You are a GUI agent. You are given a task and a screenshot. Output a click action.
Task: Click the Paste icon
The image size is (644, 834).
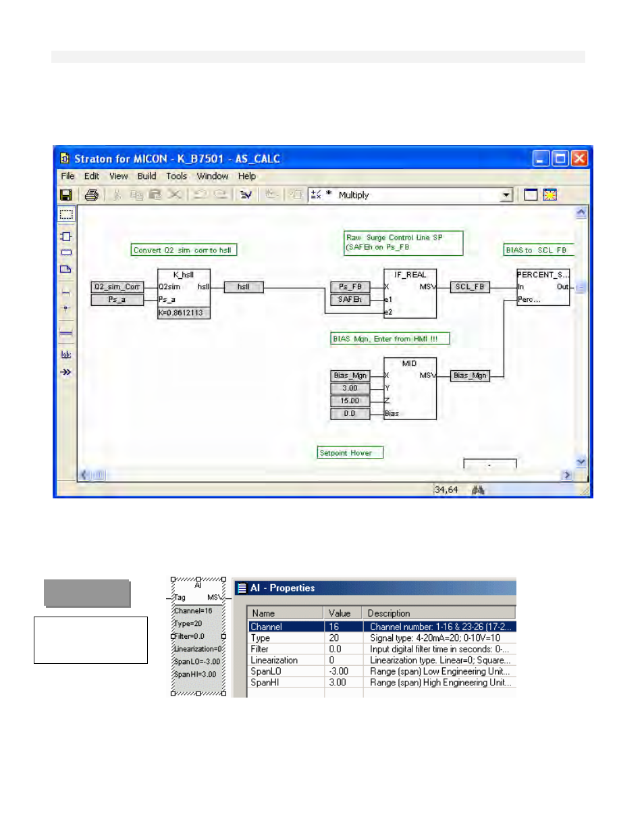155,195
